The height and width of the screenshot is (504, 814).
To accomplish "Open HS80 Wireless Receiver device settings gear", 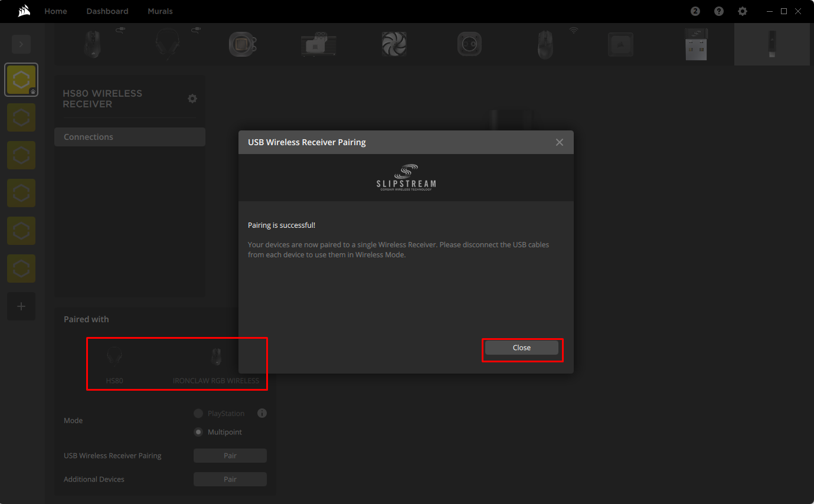I will (x=192, y=99).
